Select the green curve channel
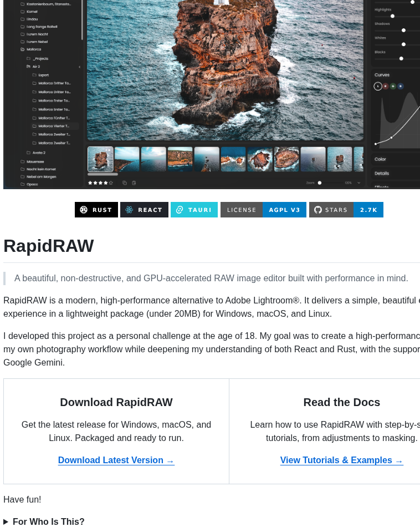 [x=393, y=87]
